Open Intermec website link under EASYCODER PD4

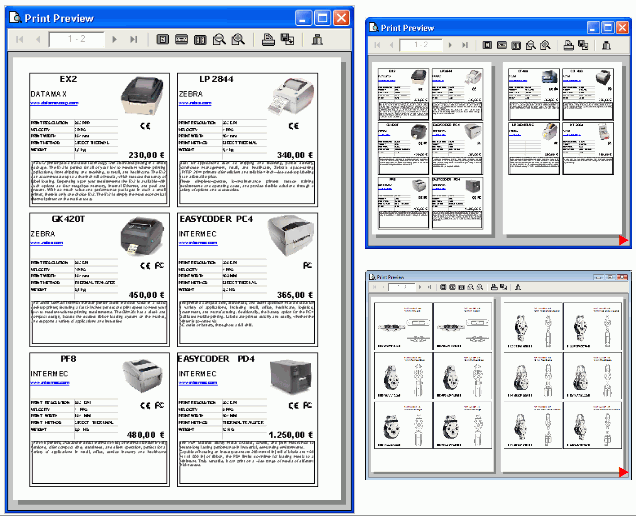pos(198,383)
